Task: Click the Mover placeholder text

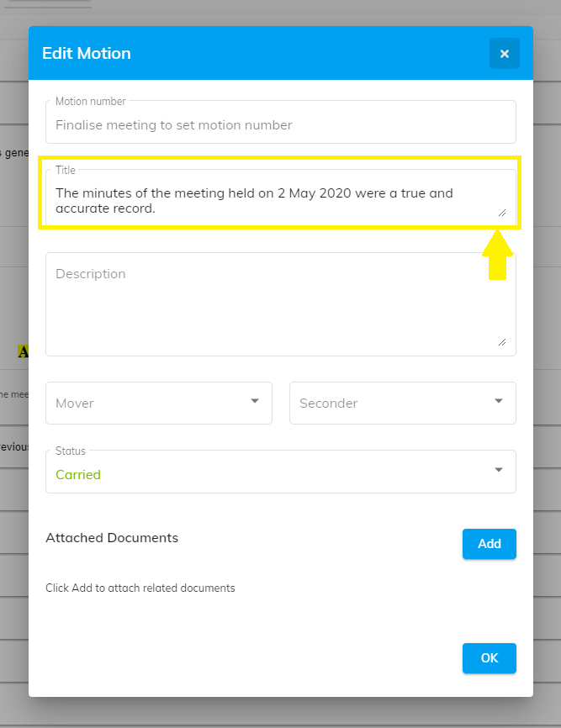Action: point(75,404)
